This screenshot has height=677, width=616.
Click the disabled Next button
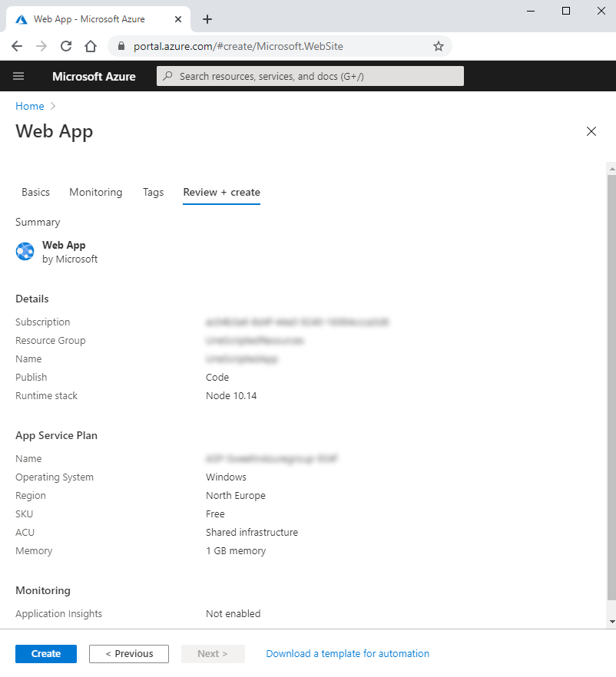[x=213, y=654]
